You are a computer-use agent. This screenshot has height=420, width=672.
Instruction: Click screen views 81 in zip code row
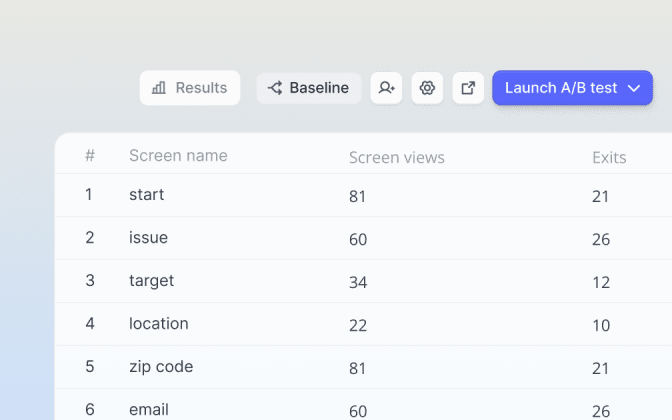tap(357, 368)
